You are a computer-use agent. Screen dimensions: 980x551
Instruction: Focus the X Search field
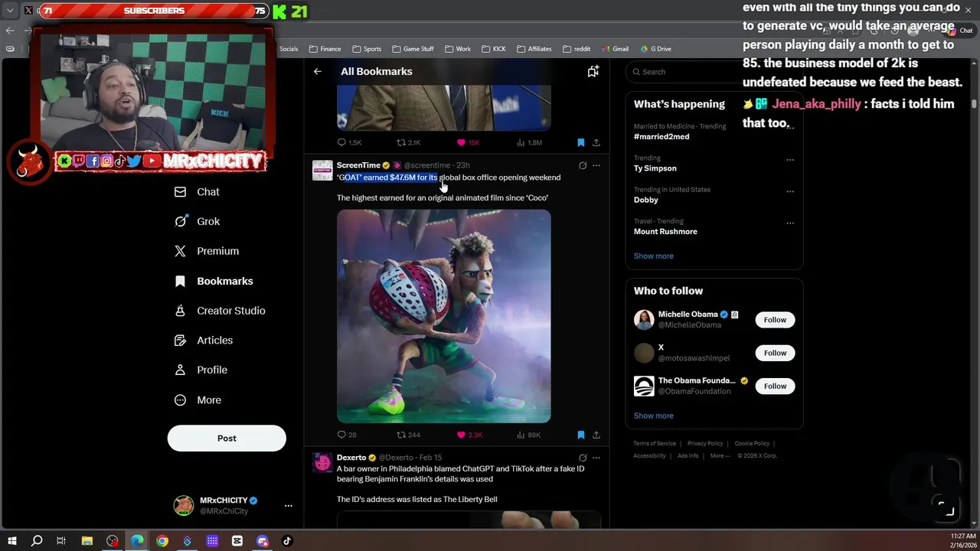pos(714,72)
